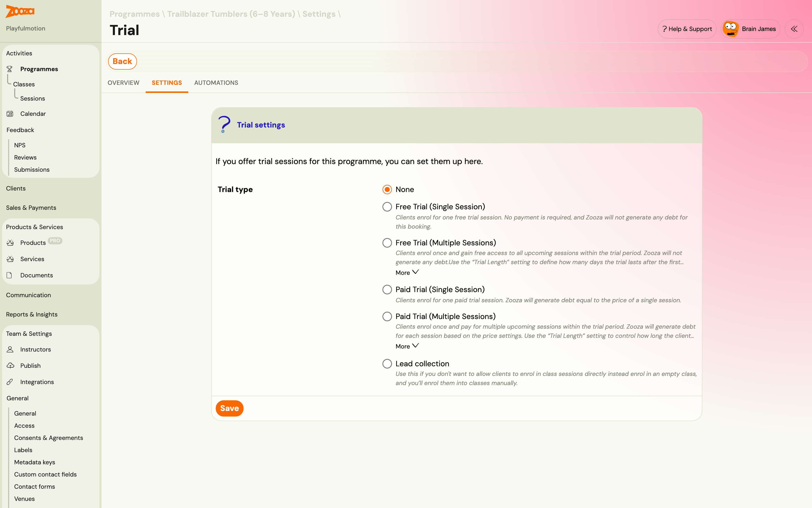Open Calendar in sidebar
The image size is (812, 508).
(x=33, y=114)
